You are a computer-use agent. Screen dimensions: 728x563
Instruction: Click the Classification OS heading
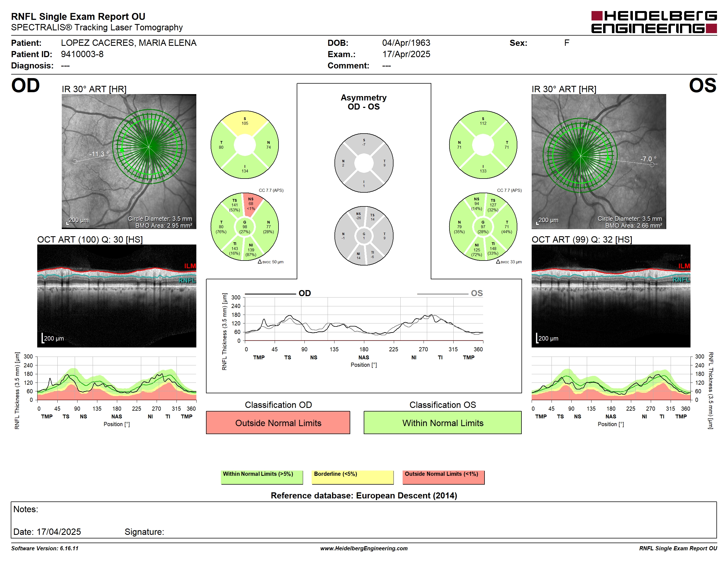click(443, 405)
